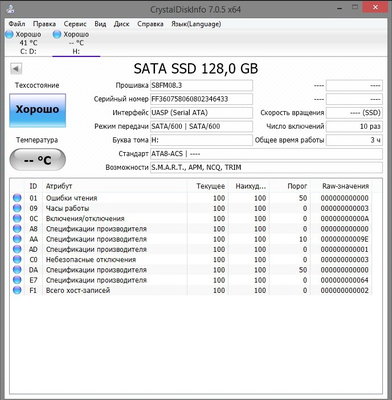Click the status orb in the A8 row
The width and height of the screenshot is (392, 400).
tap(17, 229)
